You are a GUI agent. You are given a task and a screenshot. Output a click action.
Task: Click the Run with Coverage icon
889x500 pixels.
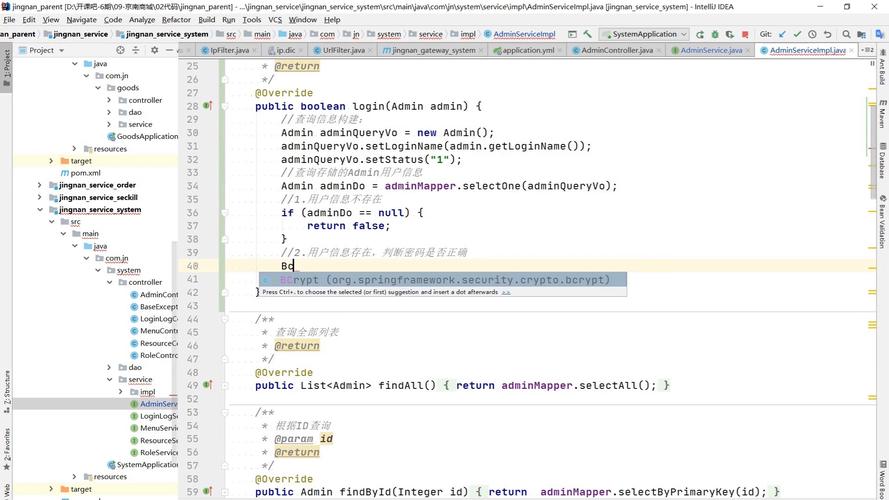pyautogui.click(x=730, y=34)
